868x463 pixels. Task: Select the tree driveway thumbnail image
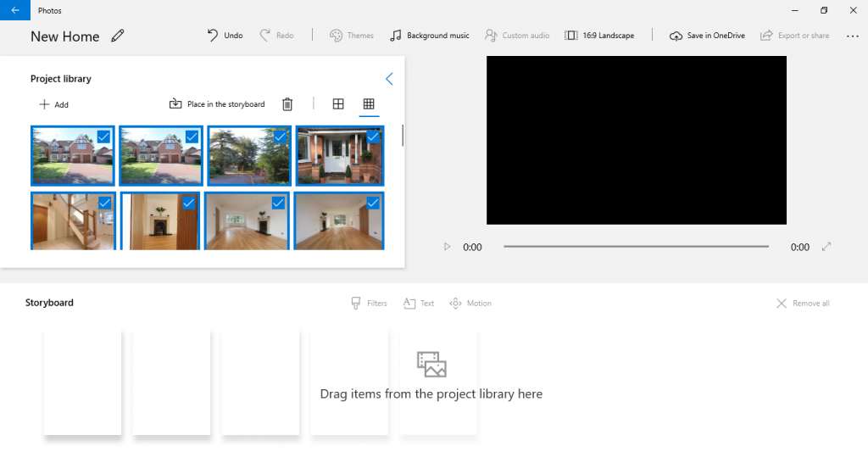pyautogui.click(x=249, y=156)
